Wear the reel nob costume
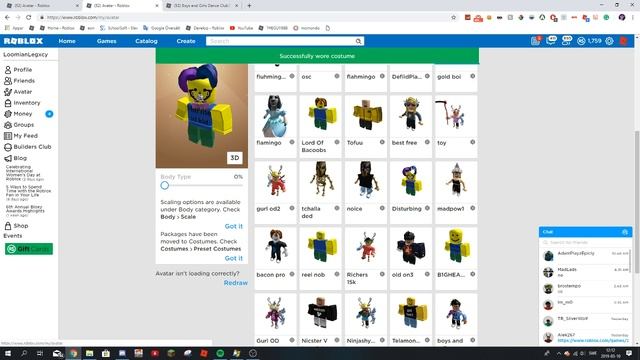Image resolution: width=640 pixels, height=360 pixels. [x=320, y=249]
